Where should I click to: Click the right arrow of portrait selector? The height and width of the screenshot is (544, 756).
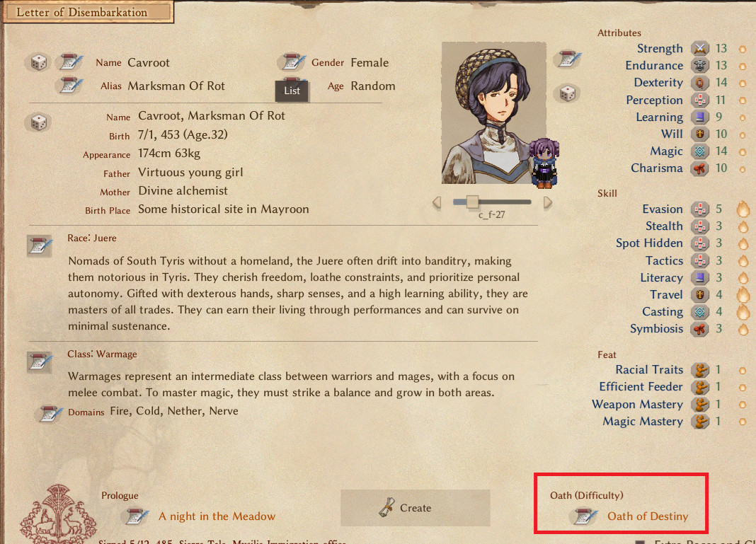coord(547,202)
